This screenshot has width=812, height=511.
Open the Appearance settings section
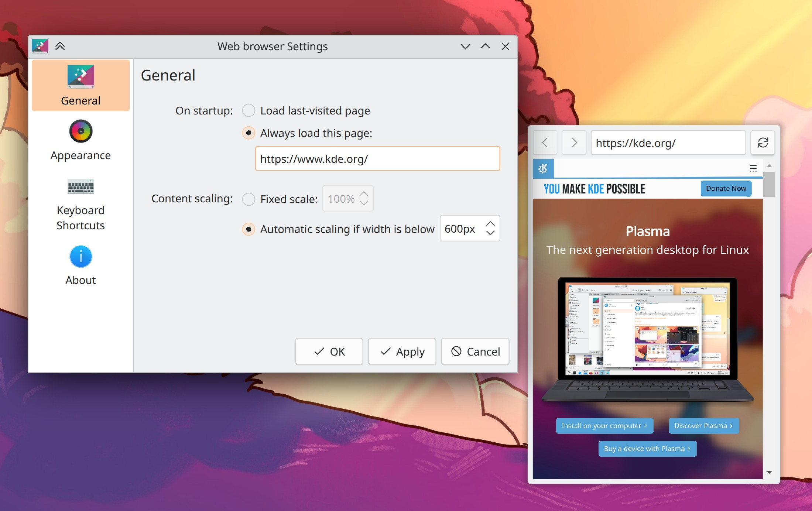click(x=80, y=140)
